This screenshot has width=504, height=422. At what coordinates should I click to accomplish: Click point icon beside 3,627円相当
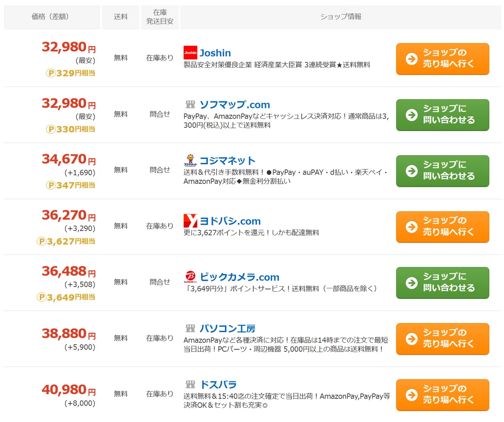click(41, 241)
